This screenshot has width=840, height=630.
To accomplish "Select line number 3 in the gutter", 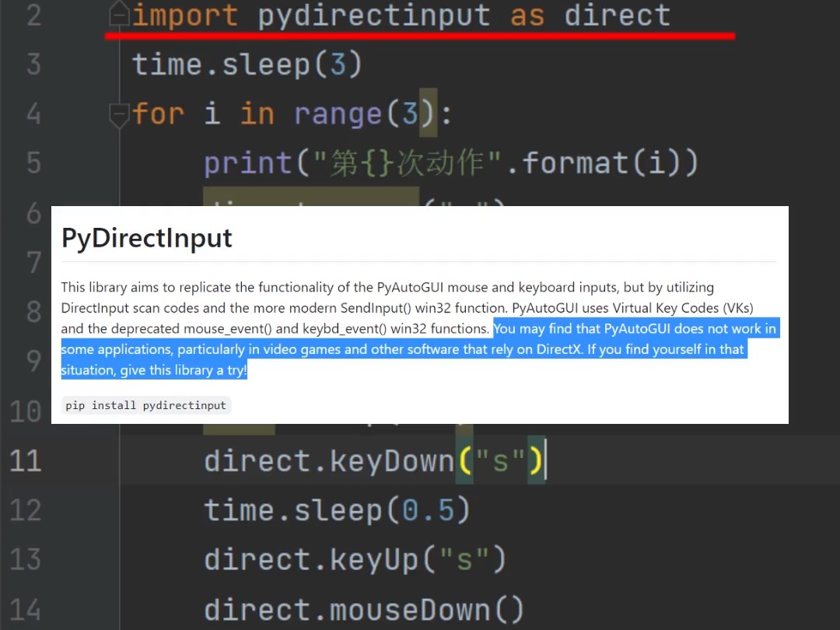I will point(33,65).
